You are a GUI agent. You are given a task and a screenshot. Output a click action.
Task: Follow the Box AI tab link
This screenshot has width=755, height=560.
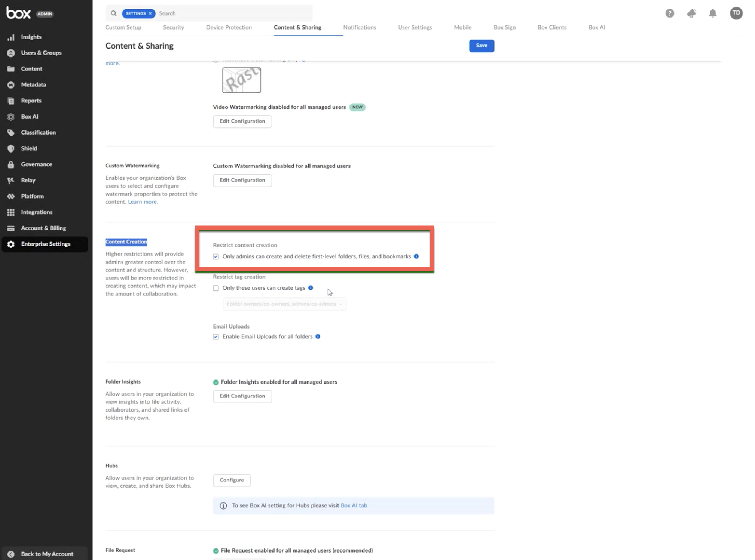[x=354, y=505]
